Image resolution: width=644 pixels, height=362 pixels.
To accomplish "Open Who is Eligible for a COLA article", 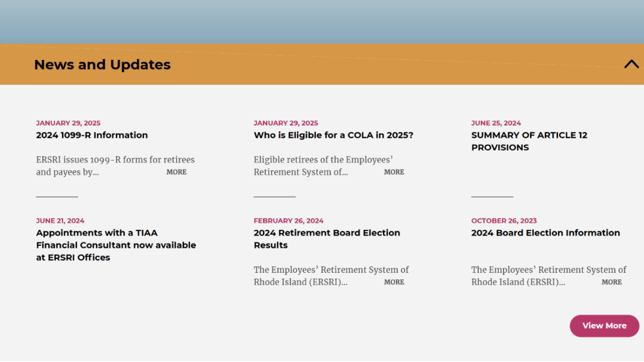I will pos(333,135).
